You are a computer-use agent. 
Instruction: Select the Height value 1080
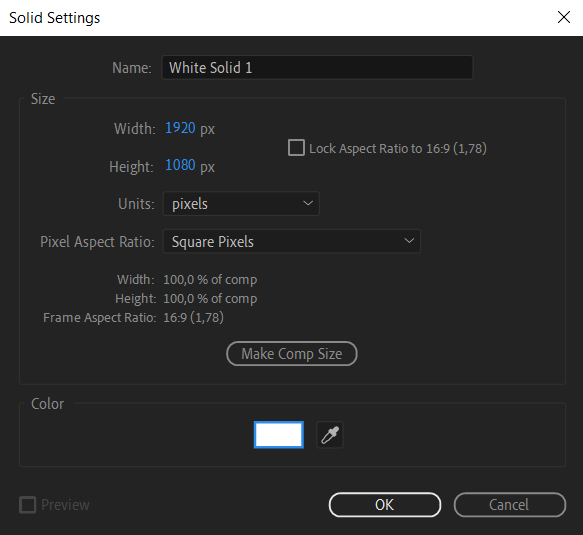tap(180, 165)
